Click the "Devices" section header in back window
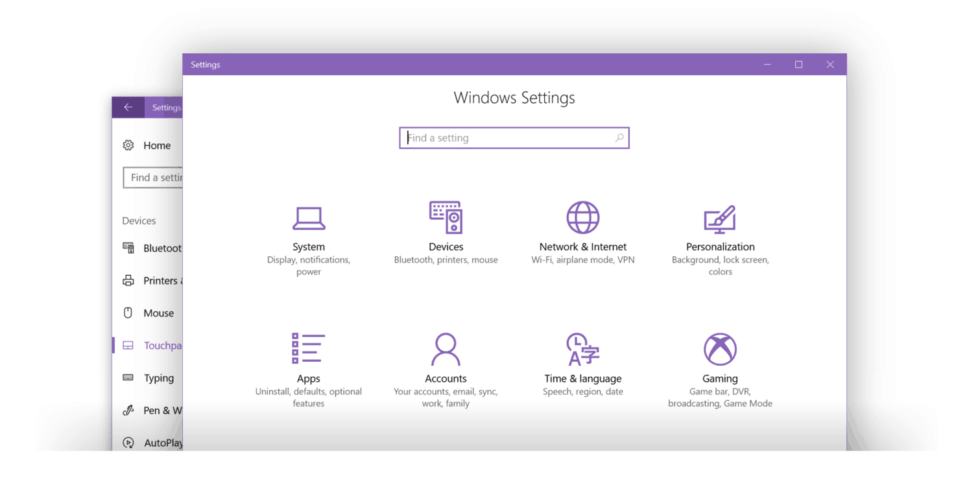Image resolution: width=980 pixels, height=498 pixels. pyautogui.click(x=139, y=220)
